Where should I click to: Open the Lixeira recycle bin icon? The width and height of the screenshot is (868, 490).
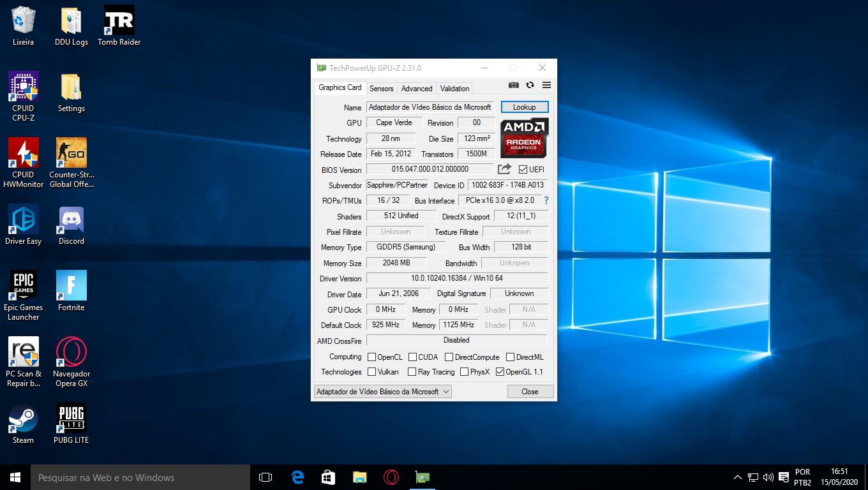coord(23,26)
